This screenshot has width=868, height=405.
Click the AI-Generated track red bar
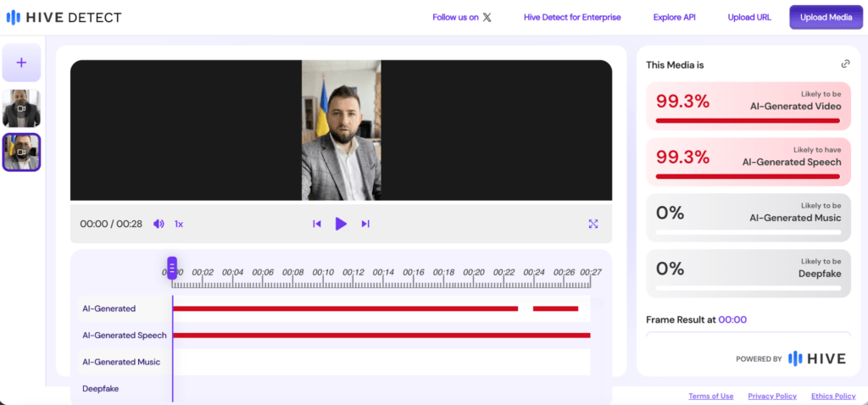[346, 308]
